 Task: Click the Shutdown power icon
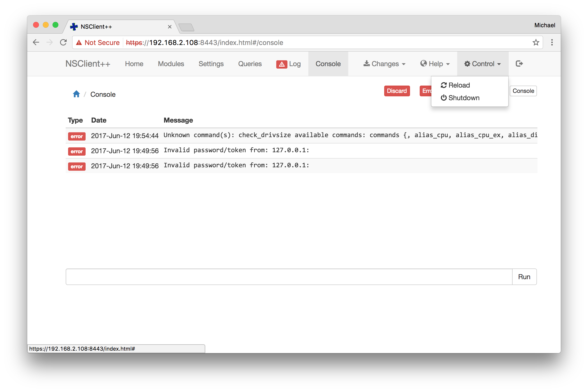(x=444, y=97)
